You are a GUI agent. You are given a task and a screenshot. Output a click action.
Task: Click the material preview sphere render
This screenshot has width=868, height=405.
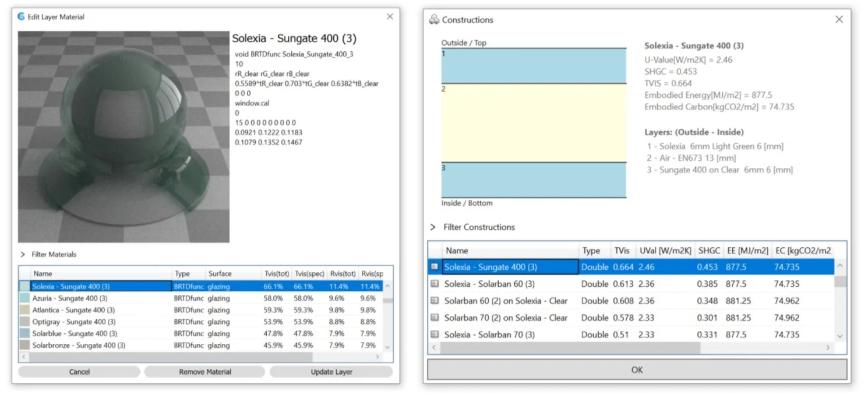[124, 137]
